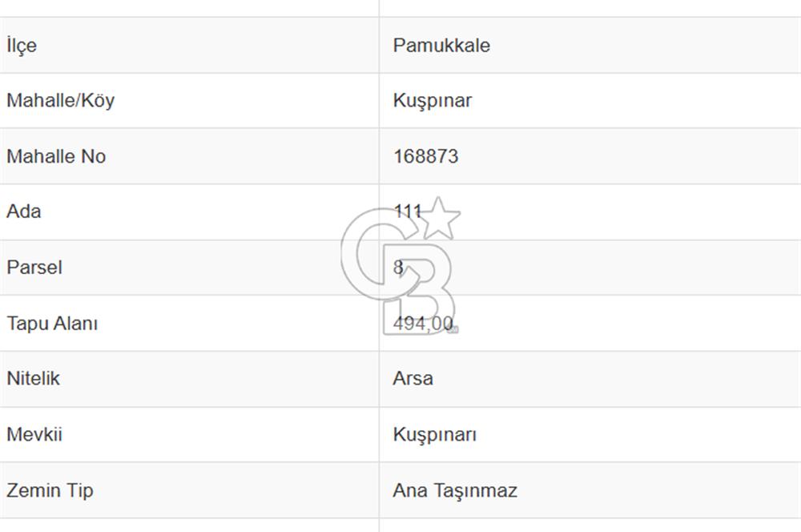The width and height of the screenshot is (801, 532).
Task: Select the Zemin Tip label
Action: 50,490
